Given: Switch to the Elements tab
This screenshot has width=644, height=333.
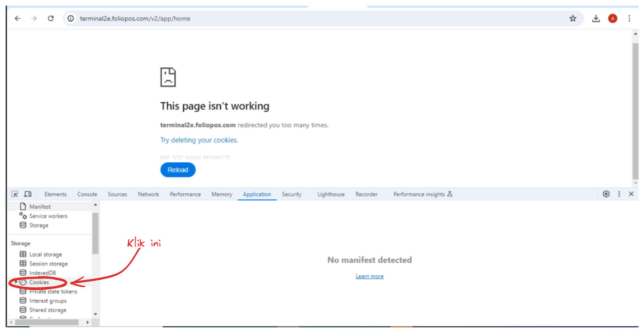Looking at the screenshot, I should point(56,194).
